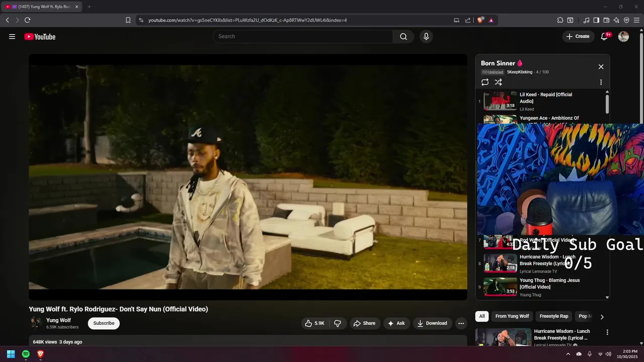Viewport: 644px width, 362px height.
Task: View site information icon in address bar
Action: (x=141, y=20)
